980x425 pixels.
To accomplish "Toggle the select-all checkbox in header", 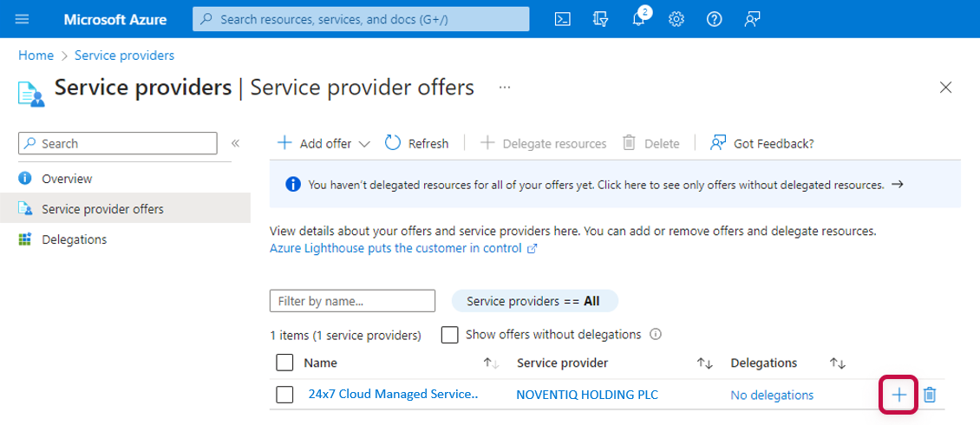I will click(x=284, y=363).
